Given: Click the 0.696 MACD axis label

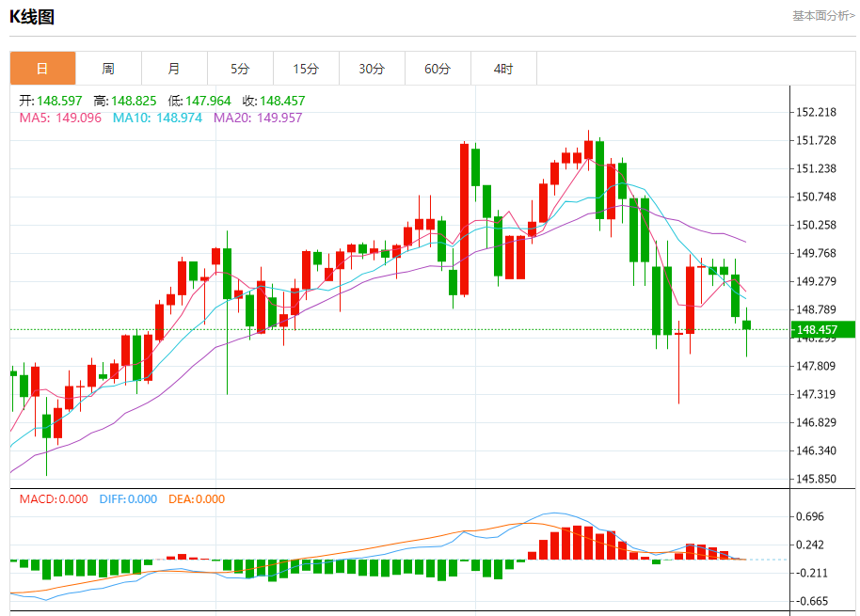Looking at the screenshot, I should coord(809,517).
